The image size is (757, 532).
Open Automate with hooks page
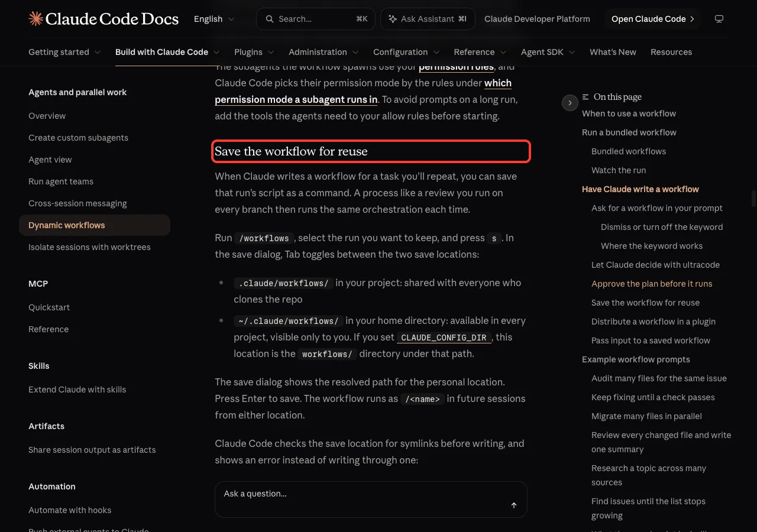coord(70,510)
